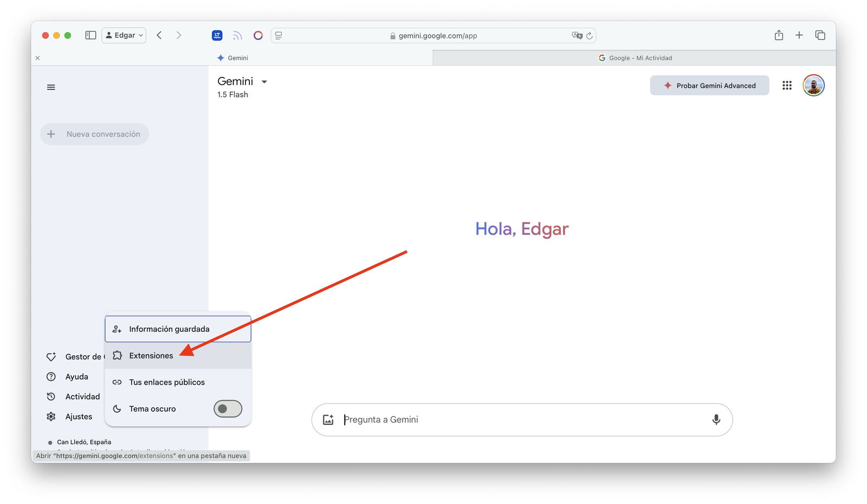
Task: Click the RSS feed extension icon
Action: click(x=237, y=36)
